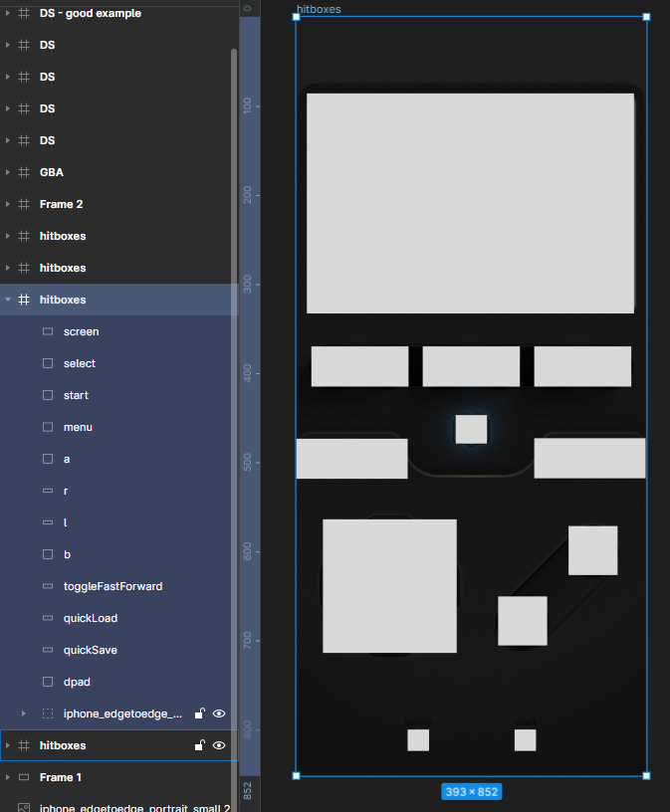
Task: Expand the iphone_edgetoedge_... group
Action: pyautogui.click(x=23, y=713)
